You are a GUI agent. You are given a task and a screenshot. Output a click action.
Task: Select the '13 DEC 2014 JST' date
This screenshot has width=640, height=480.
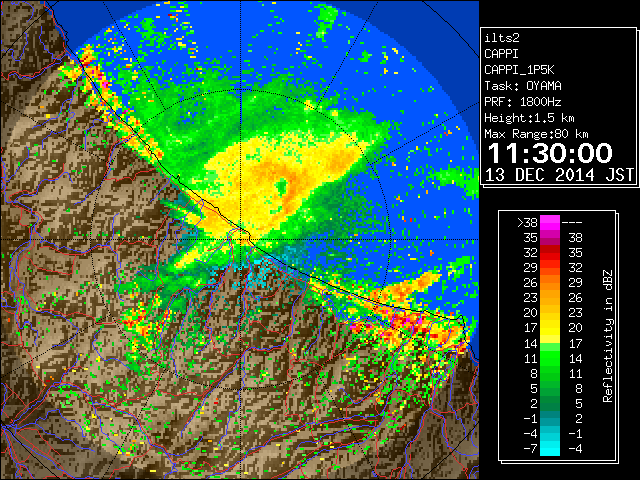click(x=559, y=175)
